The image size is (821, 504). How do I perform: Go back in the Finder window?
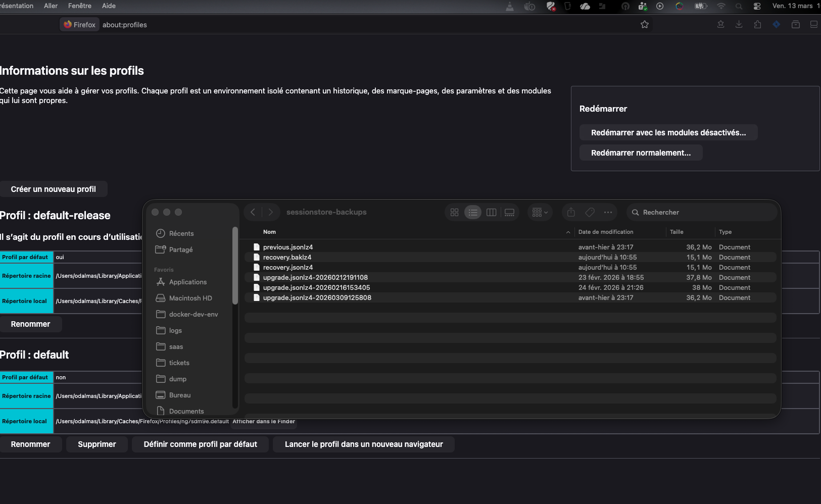pyautogui.click(x=253, y=212)
